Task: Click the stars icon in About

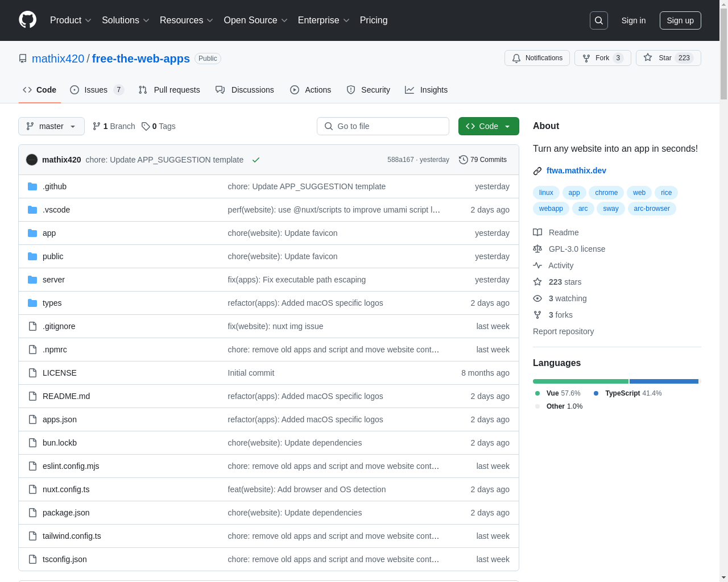Action: (537, 282)
